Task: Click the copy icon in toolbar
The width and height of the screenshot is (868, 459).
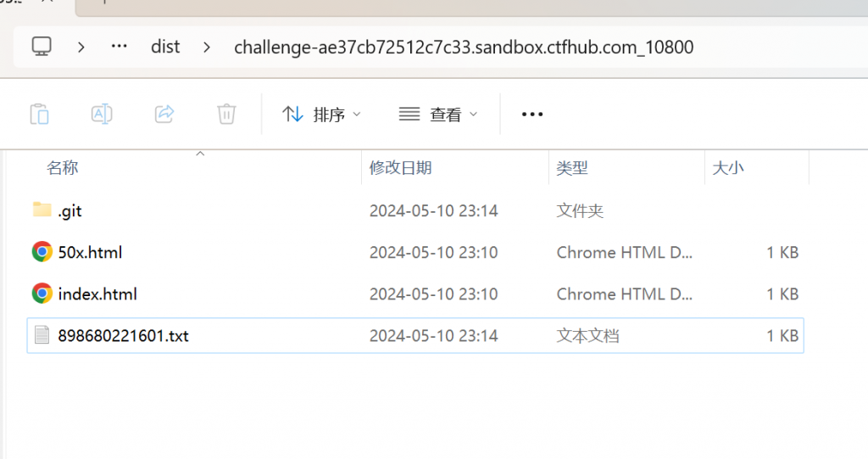Action: pyautogui.click(x=39, y=115)
